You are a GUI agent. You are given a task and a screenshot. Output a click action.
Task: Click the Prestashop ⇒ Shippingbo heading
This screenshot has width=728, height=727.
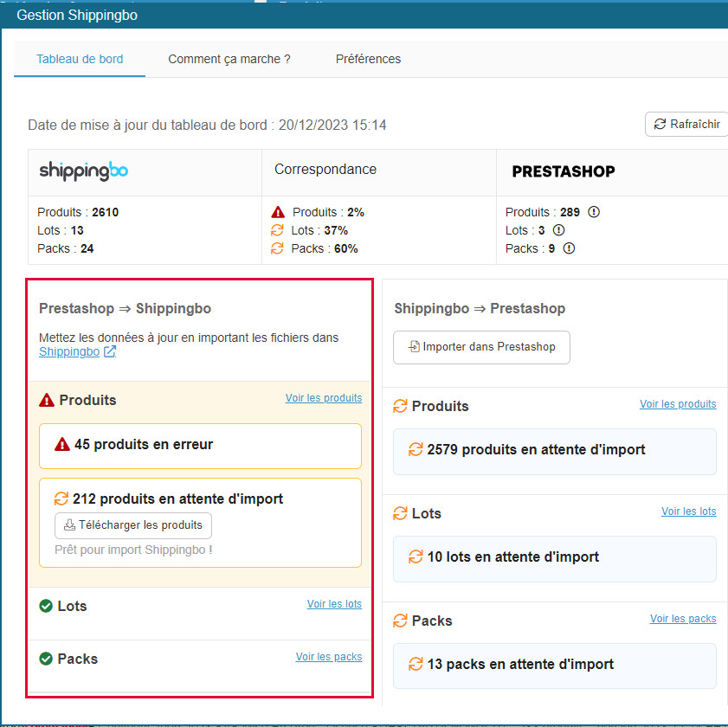(125, 308)
